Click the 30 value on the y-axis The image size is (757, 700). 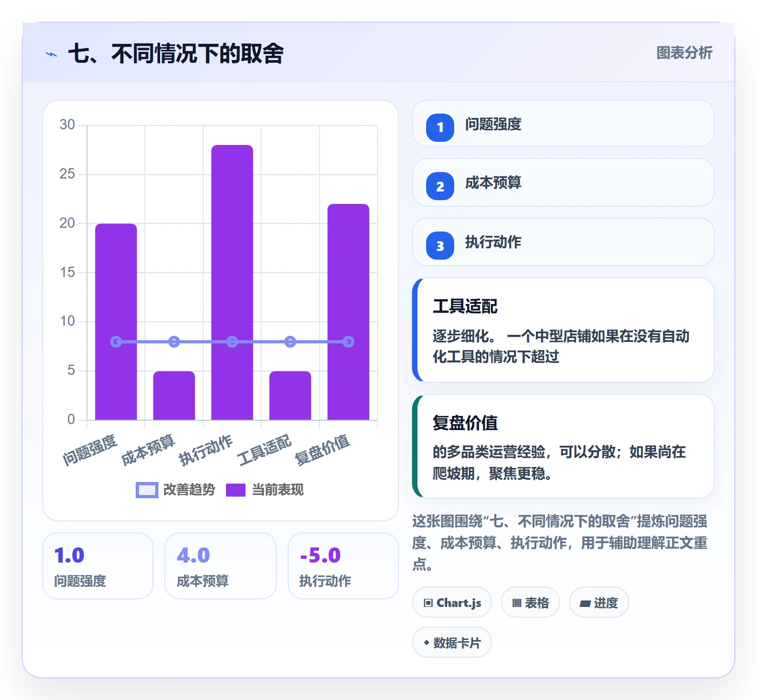click(67, 125)
